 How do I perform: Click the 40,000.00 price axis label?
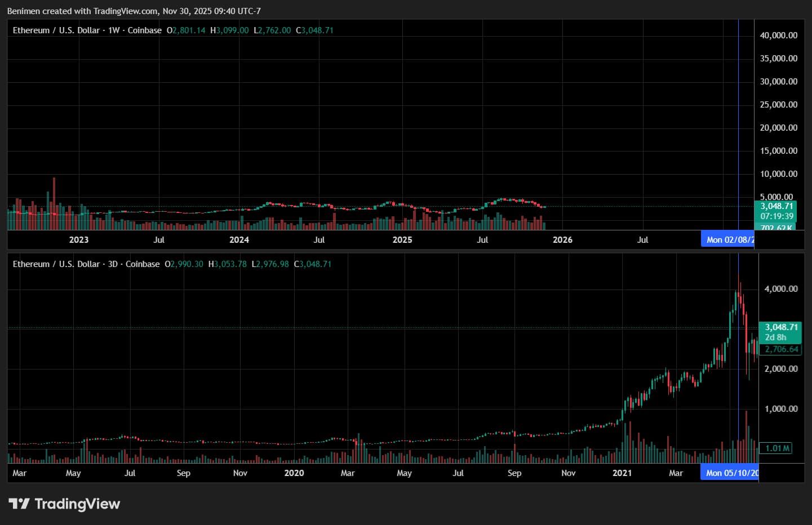click(778, 35)
